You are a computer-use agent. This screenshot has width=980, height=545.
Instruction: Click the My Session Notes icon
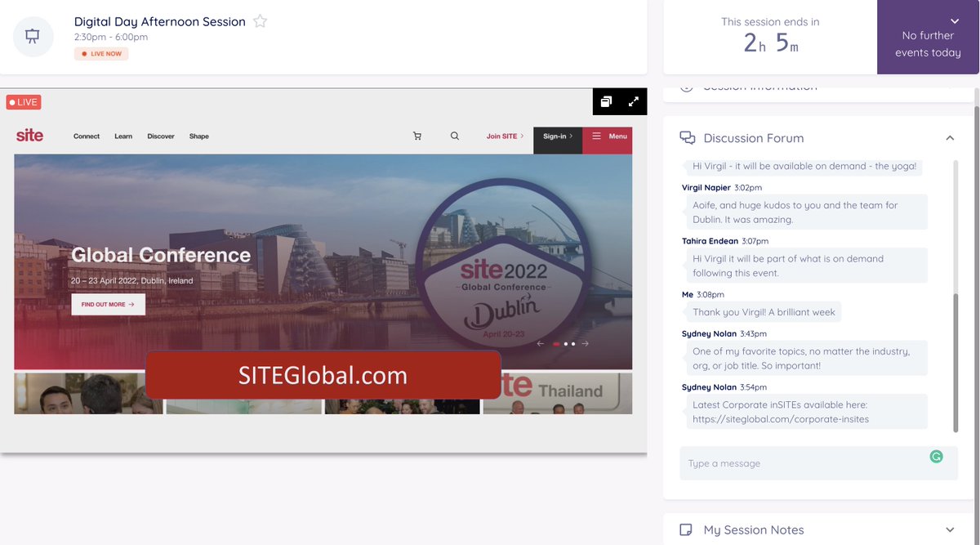point(687,530)
